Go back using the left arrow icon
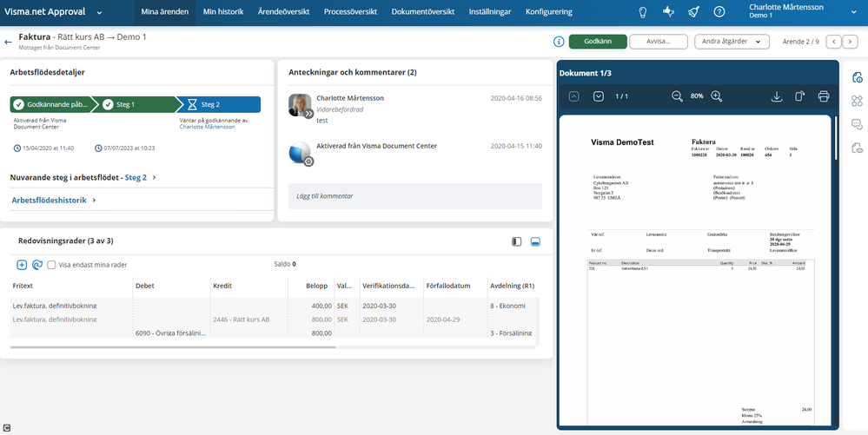 8,42
